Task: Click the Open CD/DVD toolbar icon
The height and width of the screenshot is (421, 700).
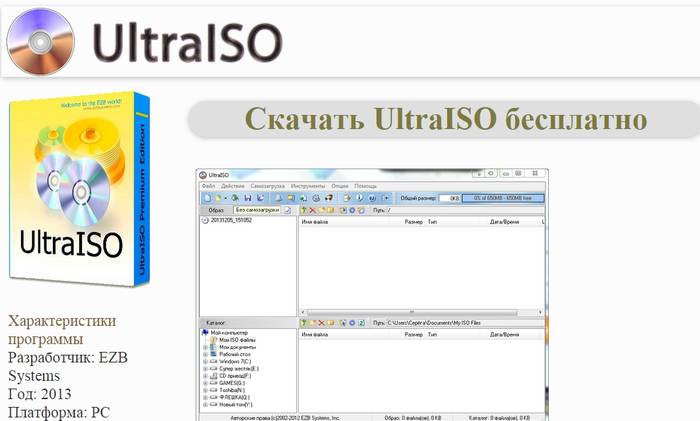Action: click(x=235, y=198)
